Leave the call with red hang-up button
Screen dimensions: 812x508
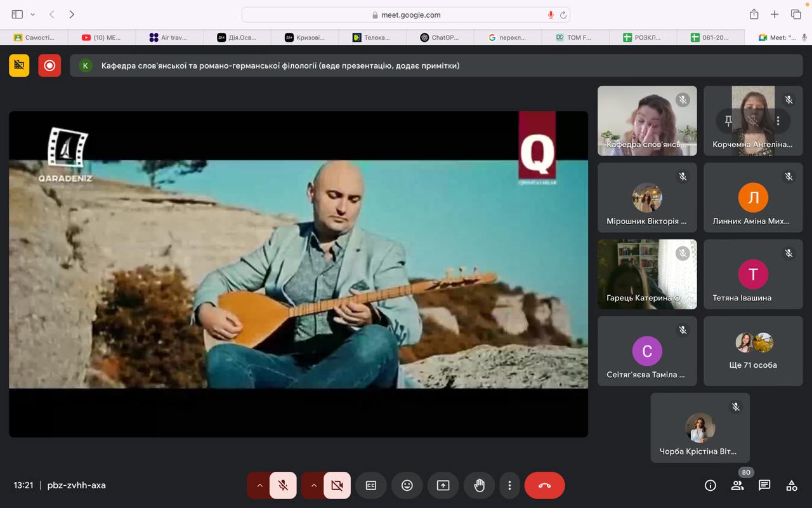click(544, 486)
